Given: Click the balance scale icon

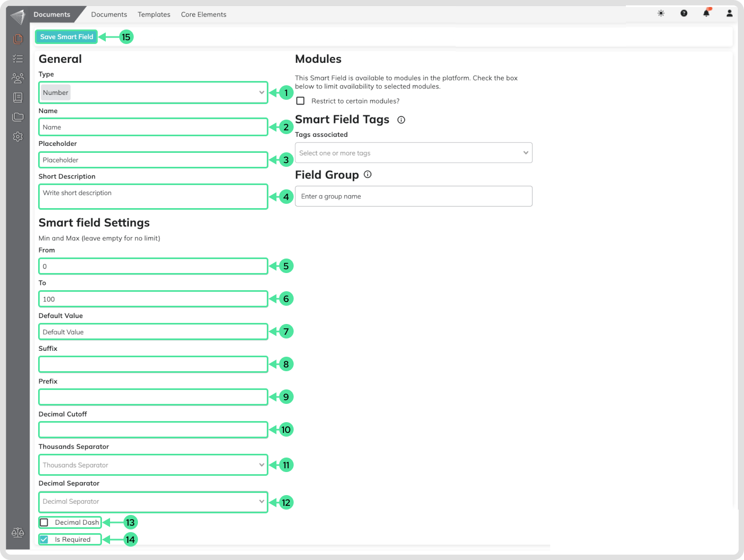Looking at the screenshot, I should pos(18,533).
